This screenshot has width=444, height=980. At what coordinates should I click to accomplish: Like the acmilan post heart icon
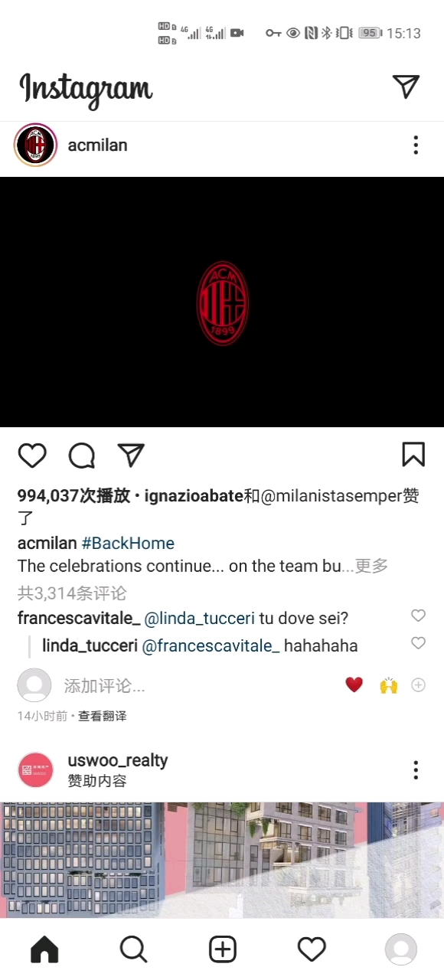(32, 455)
